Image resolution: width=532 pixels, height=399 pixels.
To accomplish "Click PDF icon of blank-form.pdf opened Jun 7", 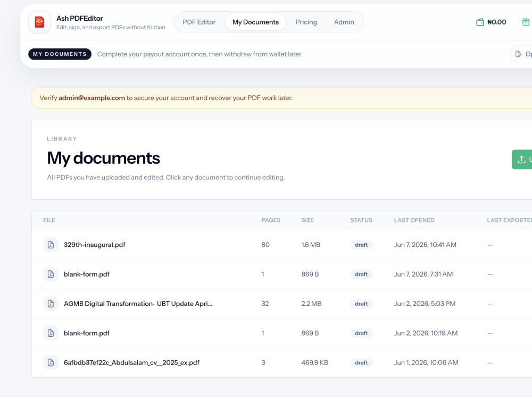I will pos(51,274).
